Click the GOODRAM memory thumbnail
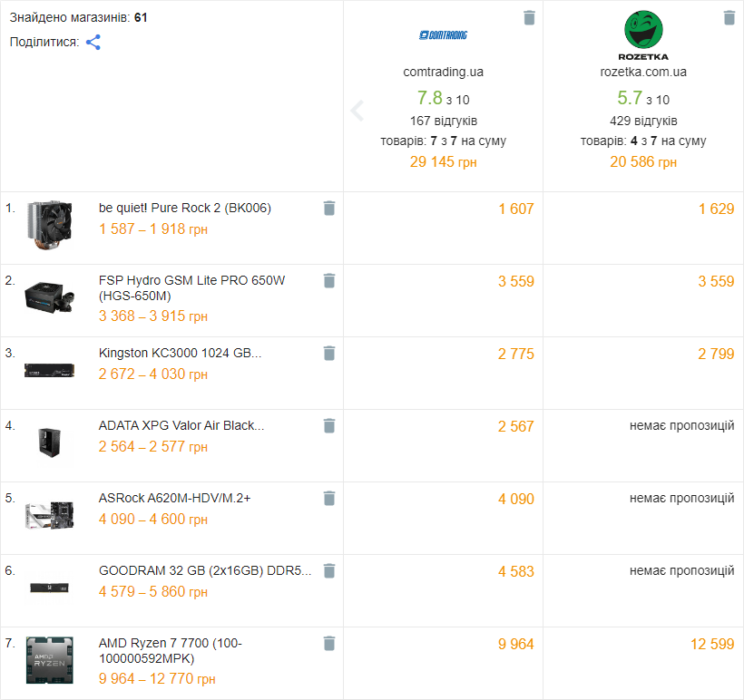 click(49, 588)
